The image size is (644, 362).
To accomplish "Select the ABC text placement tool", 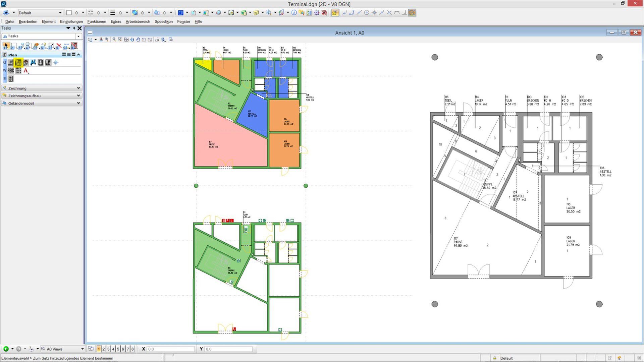I will (11, 70).
